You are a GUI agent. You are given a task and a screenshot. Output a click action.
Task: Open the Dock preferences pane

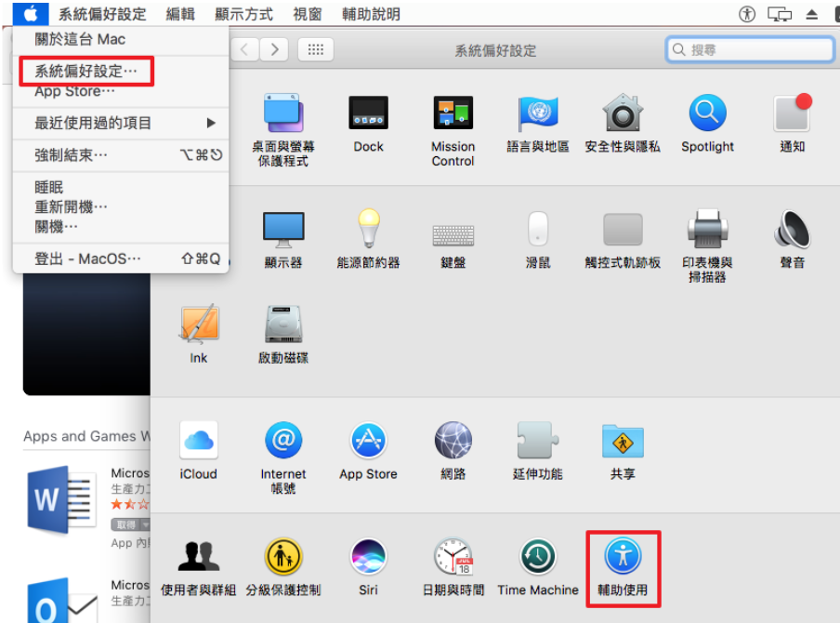[x=369, y=123]
